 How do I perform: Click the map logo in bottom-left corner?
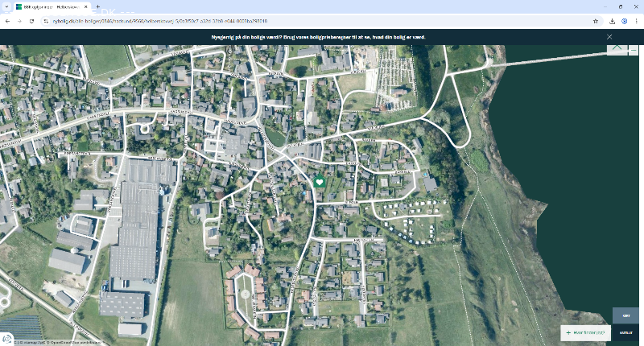(6, 340)
